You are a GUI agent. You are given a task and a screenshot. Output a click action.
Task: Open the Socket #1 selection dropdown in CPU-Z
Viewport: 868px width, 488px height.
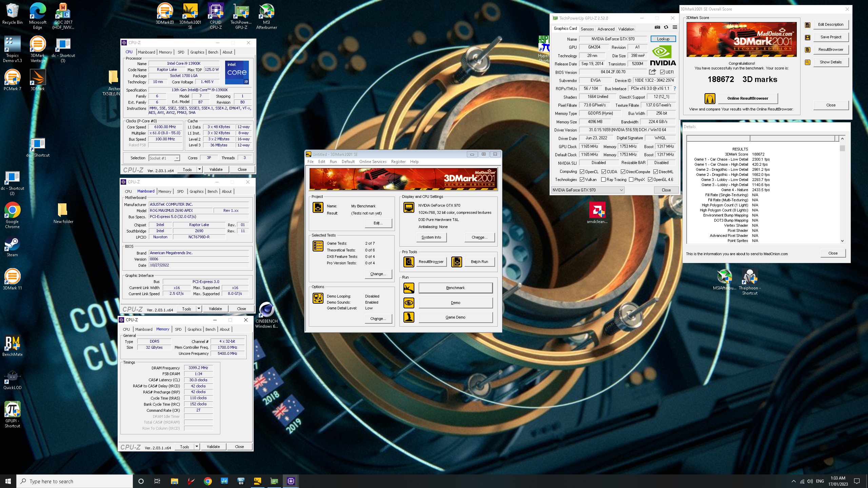pyautogui.click(x=164, y=158)
